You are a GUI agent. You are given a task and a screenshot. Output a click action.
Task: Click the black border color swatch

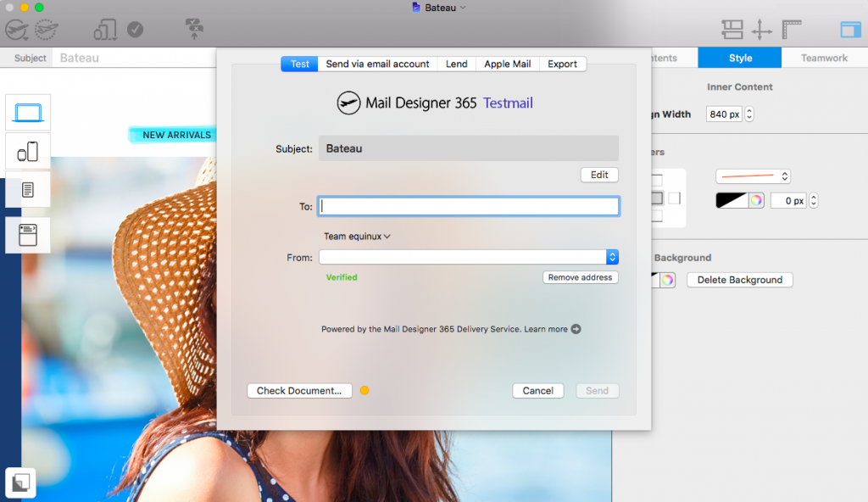pyautogui.click(x=732, y=201)
